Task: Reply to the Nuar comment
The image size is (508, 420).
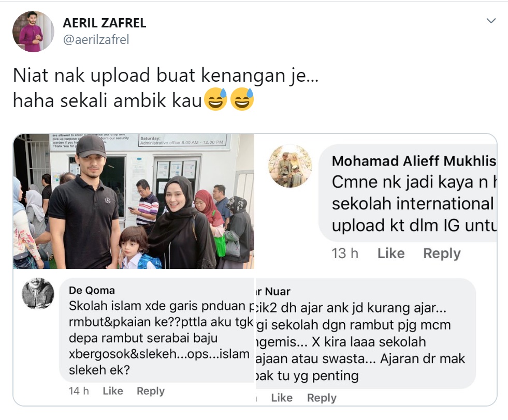Action: [x=322, y=398]
